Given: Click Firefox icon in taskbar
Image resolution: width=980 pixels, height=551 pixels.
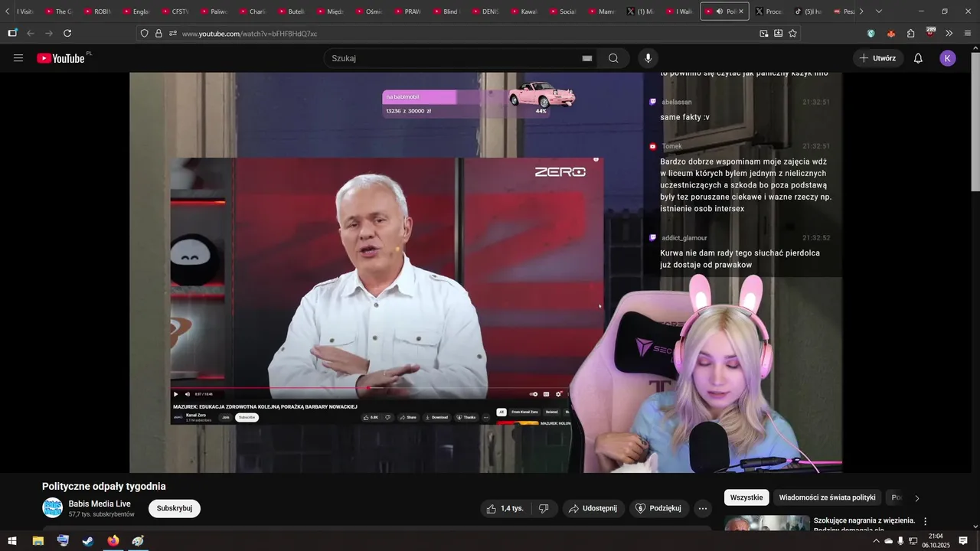Looking at the screenshot, I should tap(113, 541).
